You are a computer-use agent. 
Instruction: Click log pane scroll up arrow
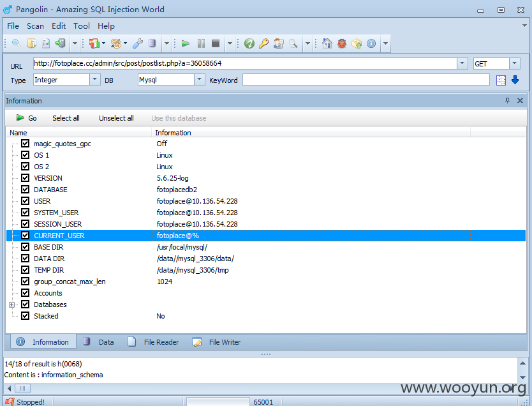tap(522, 363)
